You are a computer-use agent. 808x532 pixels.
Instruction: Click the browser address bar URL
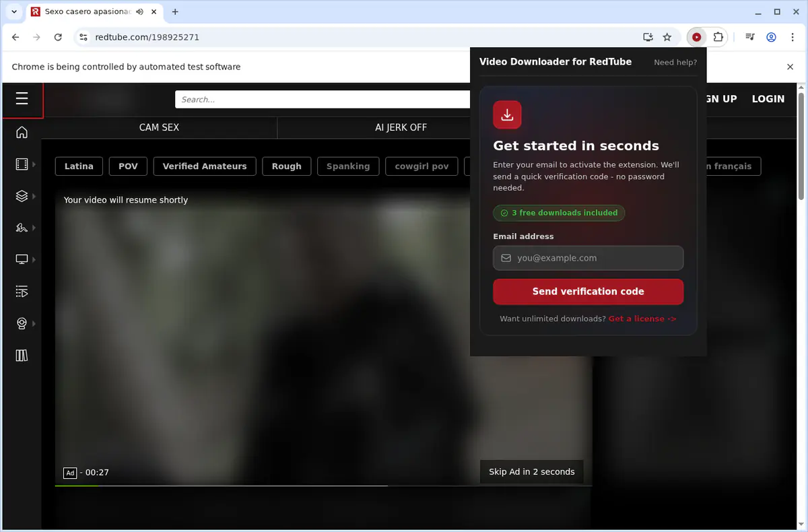pos(147,38)
